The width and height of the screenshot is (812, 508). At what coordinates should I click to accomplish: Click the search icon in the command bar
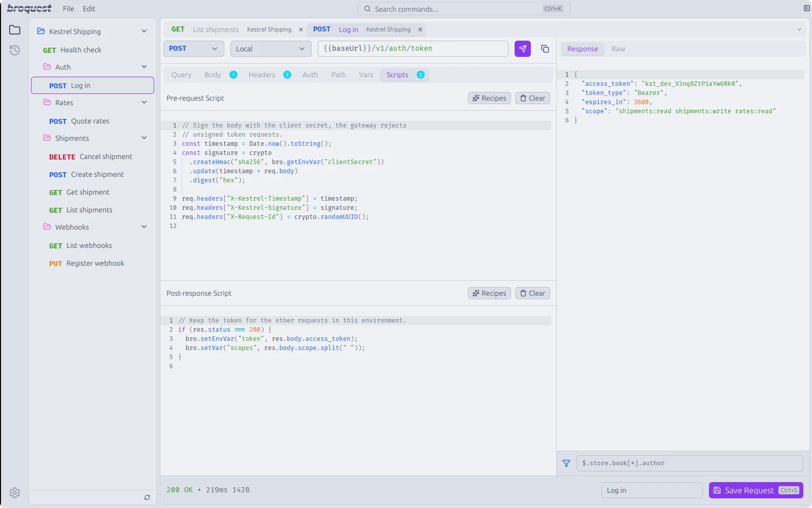tap(367, 9)
